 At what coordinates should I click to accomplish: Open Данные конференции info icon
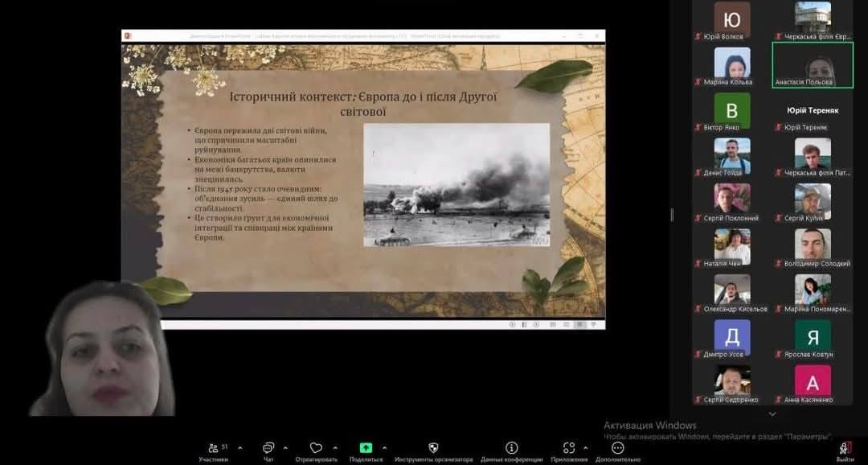511,447
